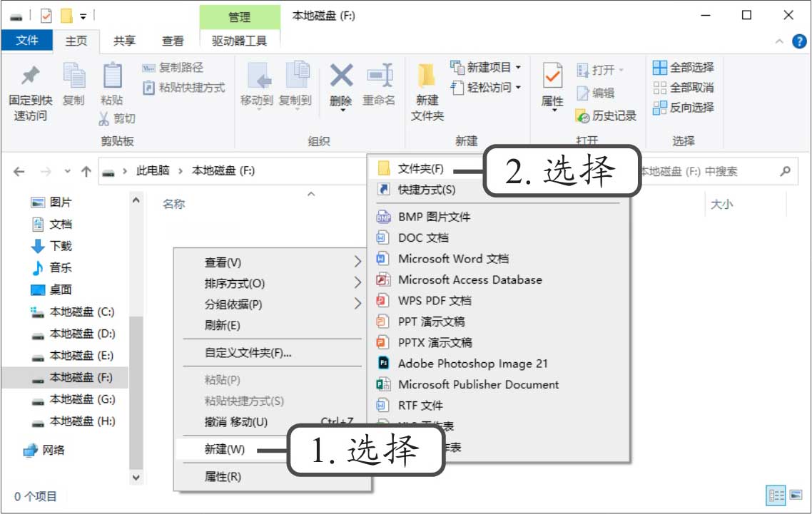Viewport: 812px width, 514px height.
Task: Click the Move To icon
Action: click(x=259, y=76)
